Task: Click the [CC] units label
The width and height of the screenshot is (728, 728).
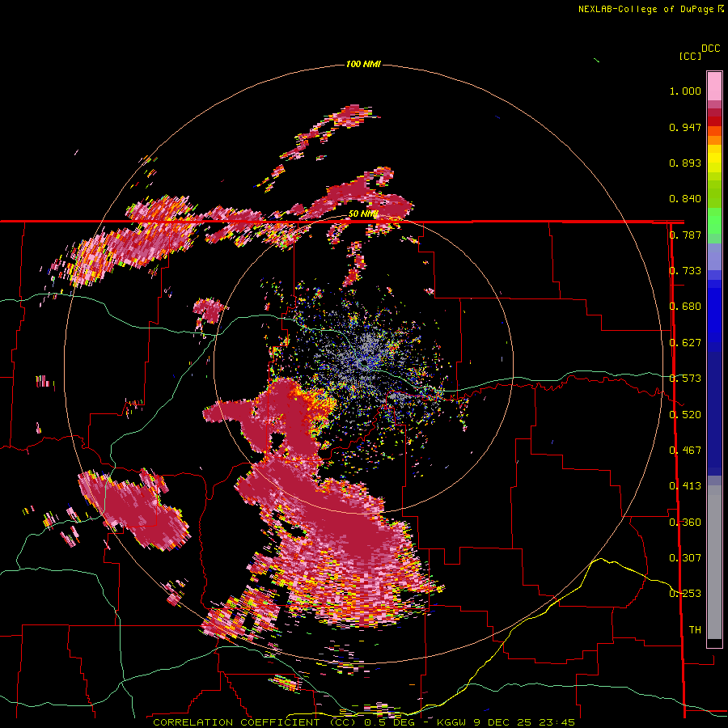Action: (690, 56)
